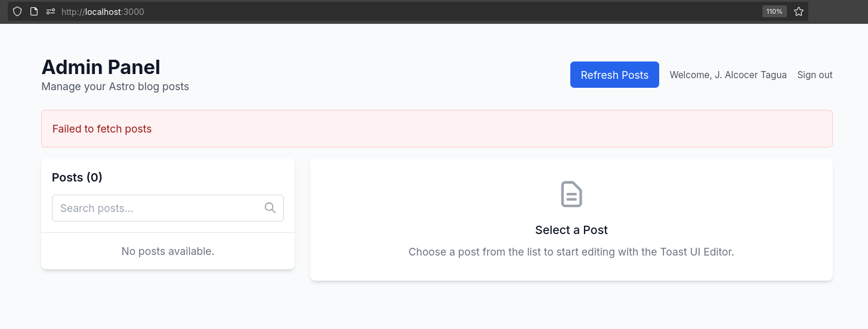Click the No posts available message
The width and height of the screenshot is (868, 329).
pos(168,251)
